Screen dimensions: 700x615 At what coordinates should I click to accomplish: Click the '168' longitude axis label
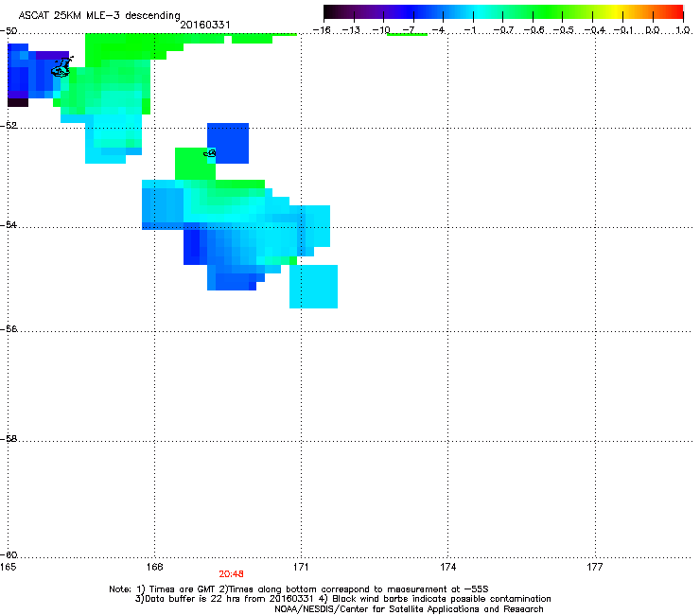pos(154,567)
